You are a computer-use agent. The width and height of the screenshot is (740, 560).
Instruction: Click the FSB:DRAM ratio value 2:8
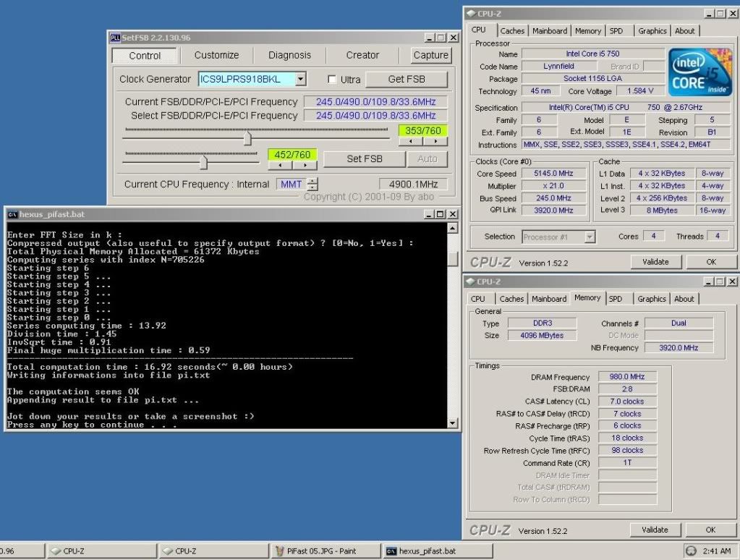pyautogui.click(x=627, y=389)
